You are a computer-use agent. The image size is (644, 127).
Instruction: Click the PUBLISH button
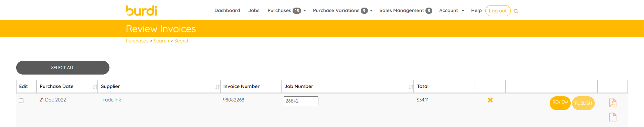[583, 103]
